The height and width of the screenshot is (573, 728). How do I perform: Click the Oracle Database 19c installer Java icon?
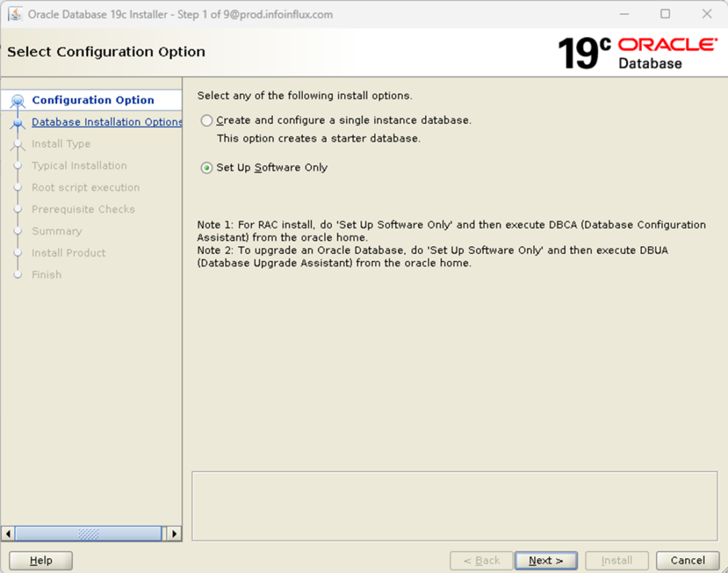pyautogui.click(x=16, y=14)
